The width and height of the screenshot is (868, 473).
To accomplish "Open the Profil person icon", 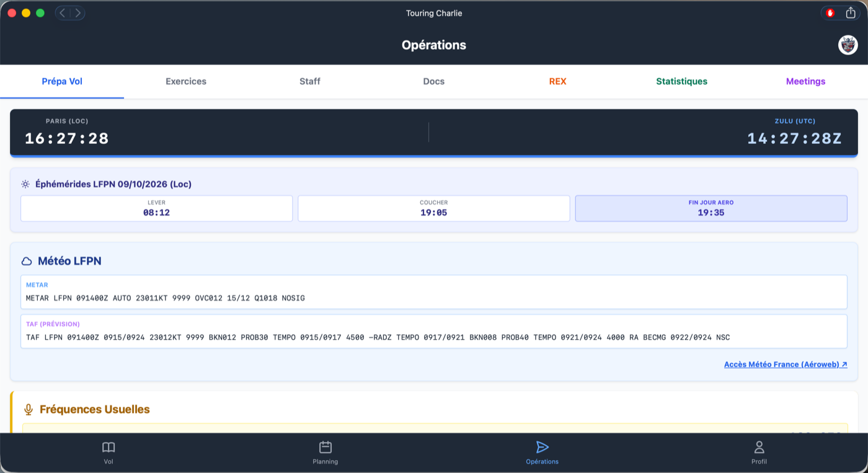I will coord(759,448).
